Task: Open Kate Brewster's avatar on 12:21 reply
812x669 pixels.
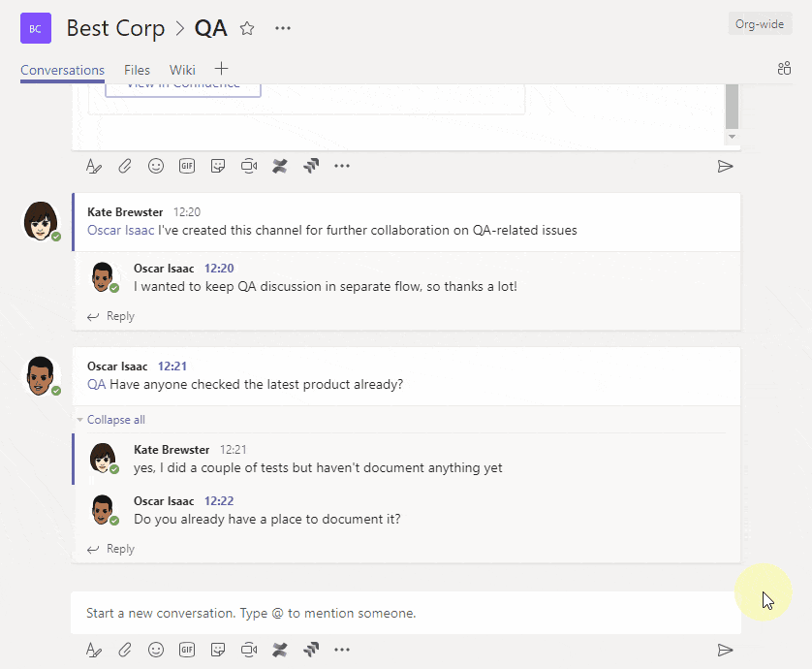Action: [x=103, y=459]
